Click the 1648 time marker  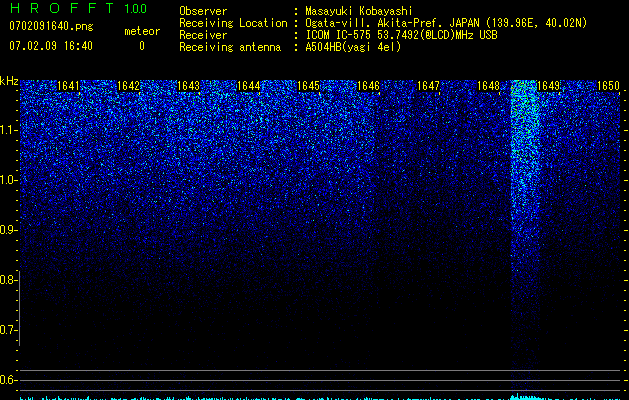[489, 86]
